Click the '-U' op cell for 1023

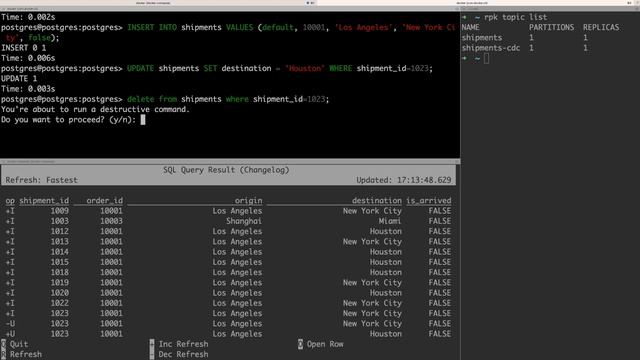coord(10,323)
